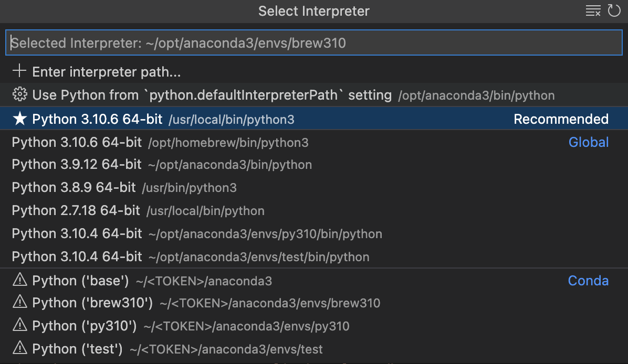Choose Python 3.9.12 anaconda interpreter
Viewport: 628px width, 364px height.
coord(158,165)
